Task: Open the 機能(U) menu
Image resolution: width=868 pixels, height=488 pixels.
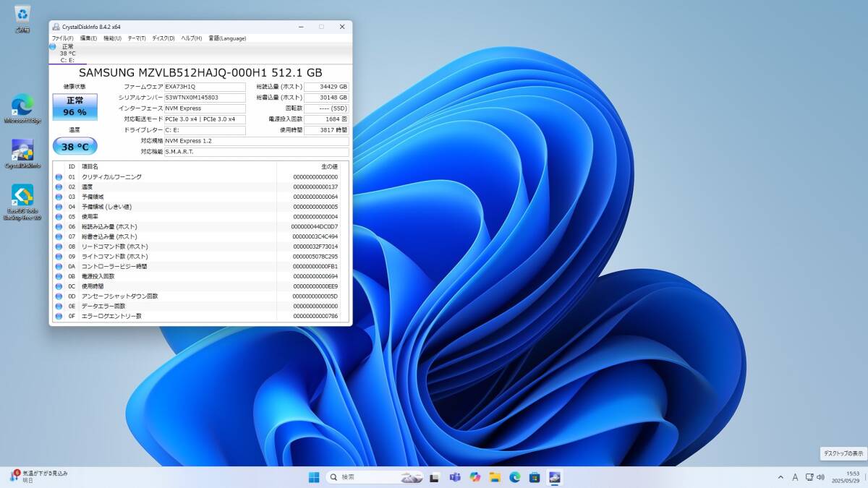Action: tap(112, 38)
